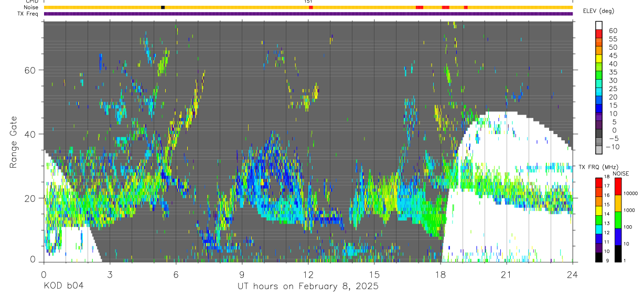The image size is (644, 297).
Task: Click the '3' tick label on the UT hours axis
Action: pos(110,274)
